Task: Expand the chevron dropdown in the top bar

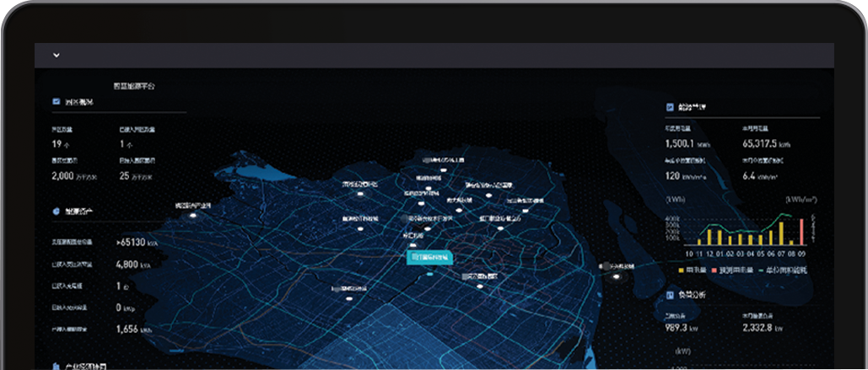Action: coord(57,56)
